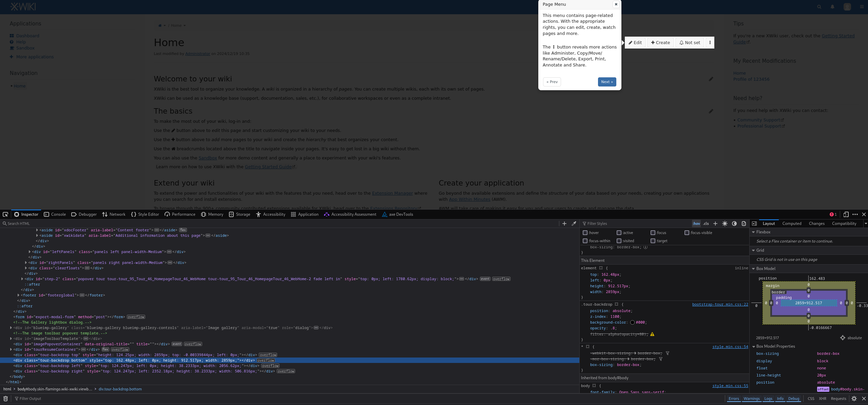Expand the div#leftPanels node
The width and height of the screenshot is (868, 405).
coord(30,252)
